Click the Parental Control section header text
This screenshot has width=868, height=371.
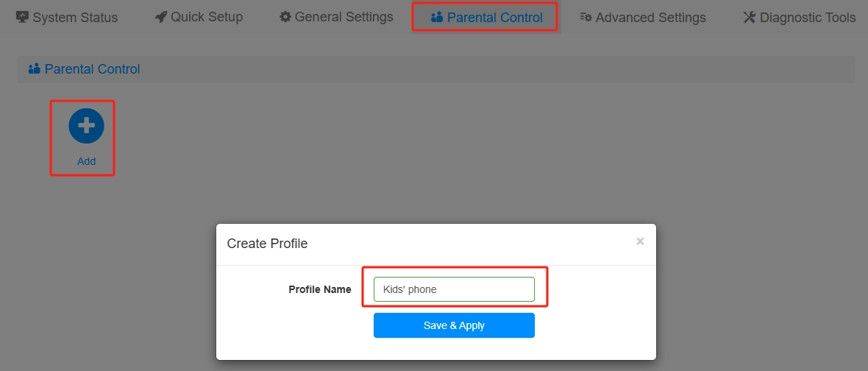92,69
